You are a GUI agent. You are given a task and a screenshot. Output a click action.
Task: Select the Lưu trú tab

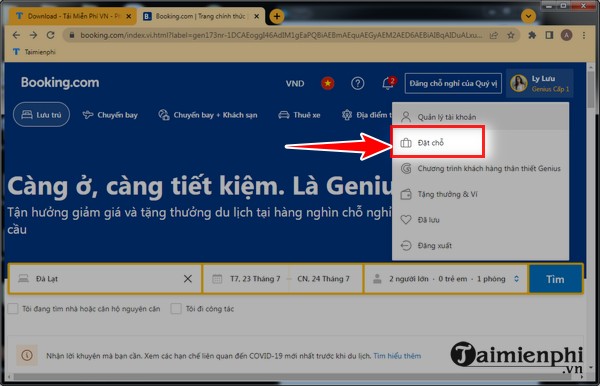pos(41,114)
